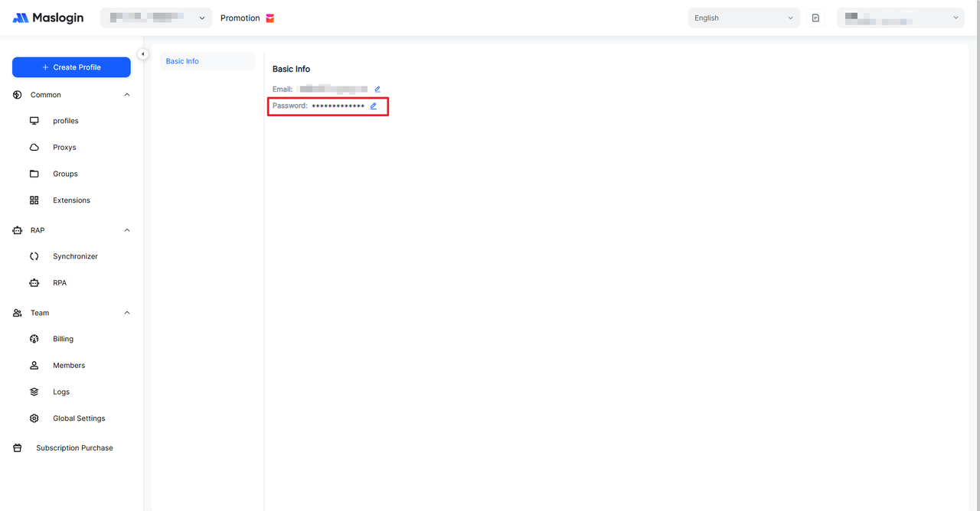Click the Promotion gift icon
Image resolution: width=980 pixels, height=511 pixels.
[x=270, y=18]
